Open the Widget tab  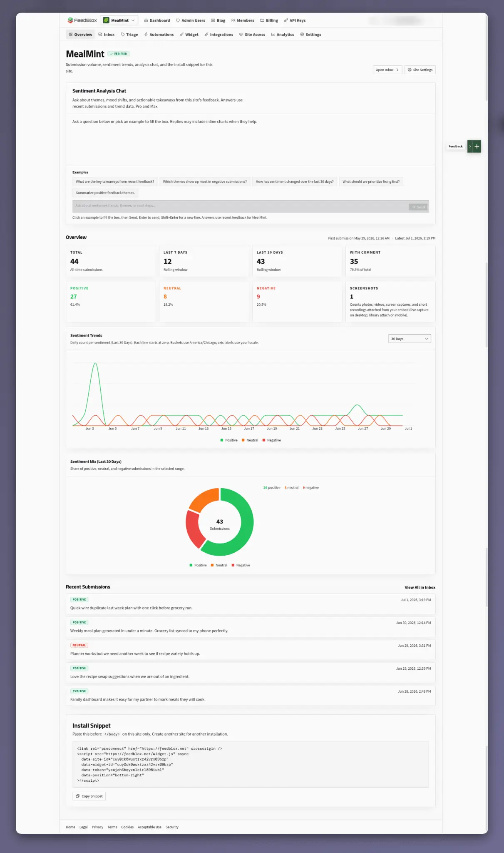coord(189,35)
